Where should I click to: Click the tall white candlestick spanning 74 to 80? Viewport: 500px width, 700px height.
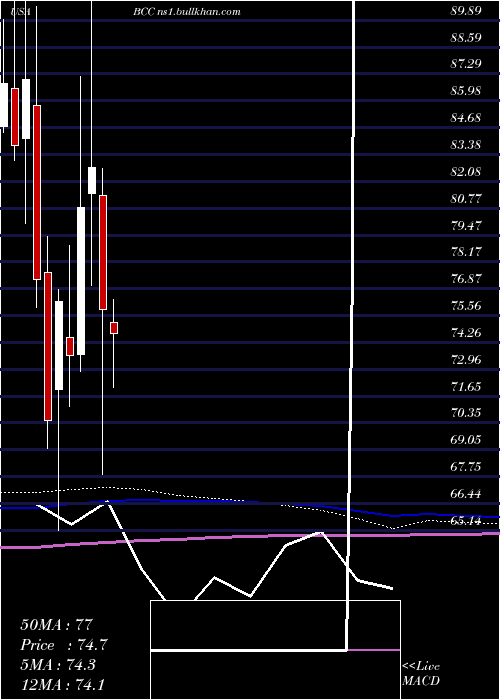click(x=81, y=281)
